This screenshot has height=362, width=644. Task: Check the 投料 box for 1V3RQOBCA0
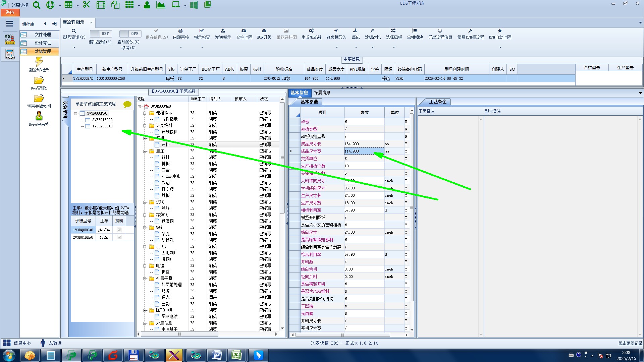(119, 230)
